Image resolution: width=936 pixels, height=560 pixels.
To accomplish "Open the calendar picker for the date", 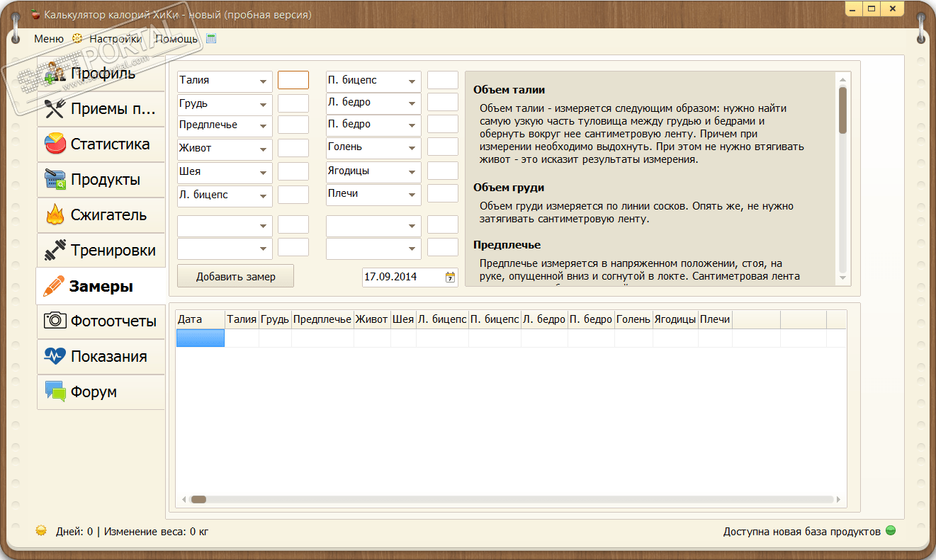I will (450, 278).
